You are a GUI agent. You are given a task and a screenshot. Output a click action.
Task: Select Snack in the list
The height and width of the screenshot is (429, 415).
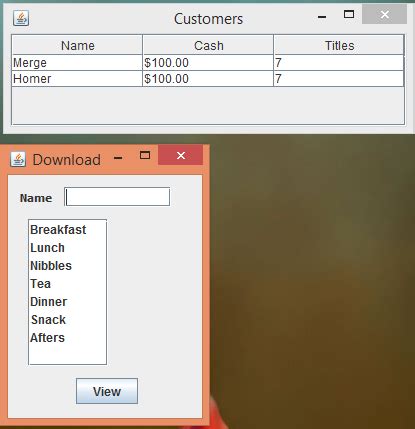[68, 320]
